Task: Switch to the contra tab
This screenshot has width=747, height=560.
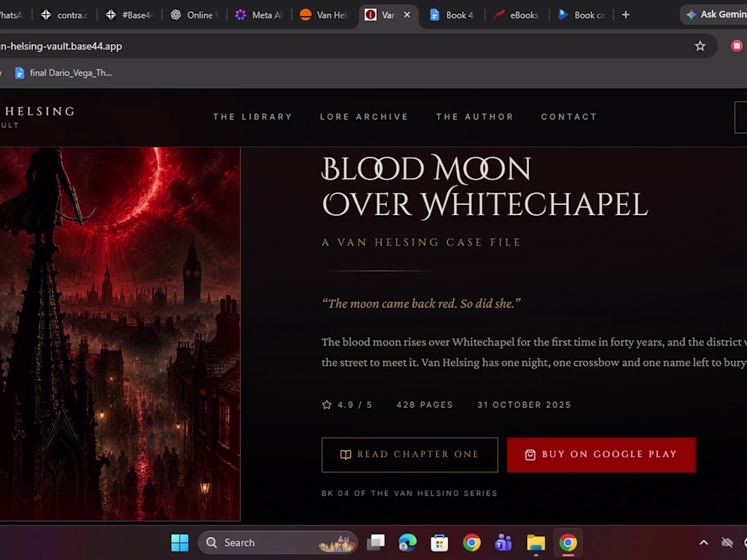Action: coord(65,15)
